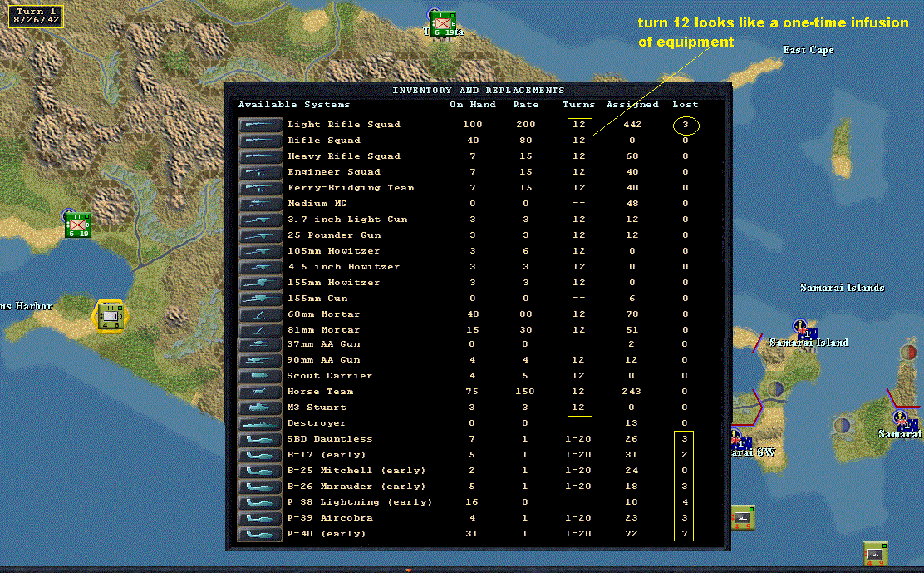Click the Heavy Rifle Squad icon
The width and height of the screenshot is (924, 573).
coord(260,157)
